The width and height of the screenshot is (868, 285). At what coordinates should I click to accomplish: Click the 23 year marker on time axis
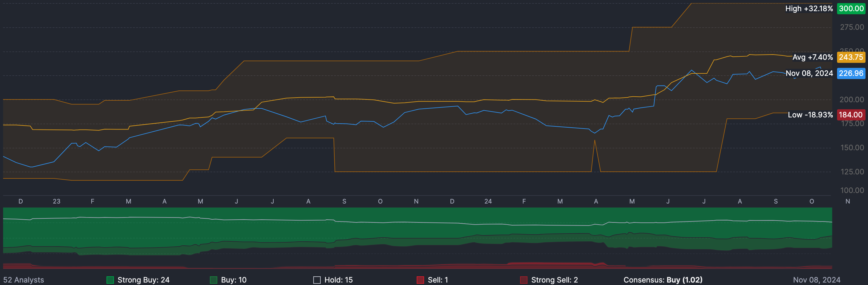pos(57,201)
